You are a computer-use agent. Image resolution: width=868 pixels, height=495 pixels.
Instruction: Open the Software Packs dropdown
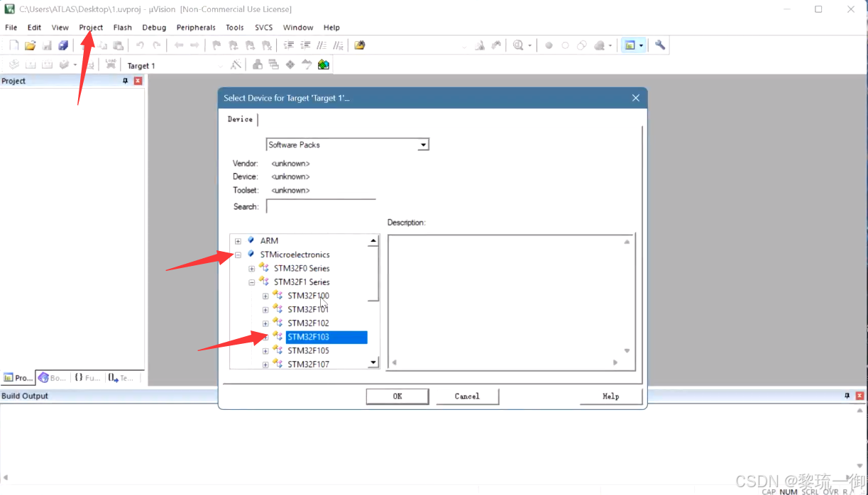(x=423, y=145)
